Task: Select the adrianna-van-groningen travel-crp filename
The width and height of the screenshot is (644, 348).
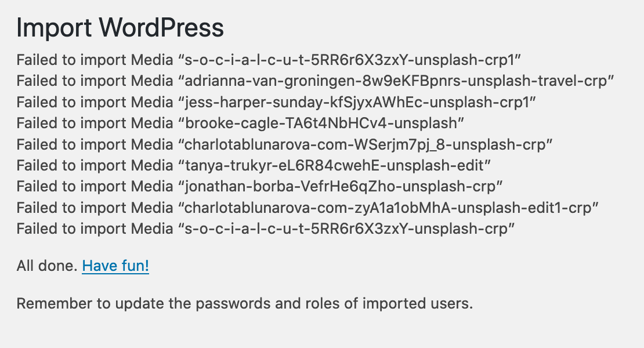Action: tap(396, 81)
